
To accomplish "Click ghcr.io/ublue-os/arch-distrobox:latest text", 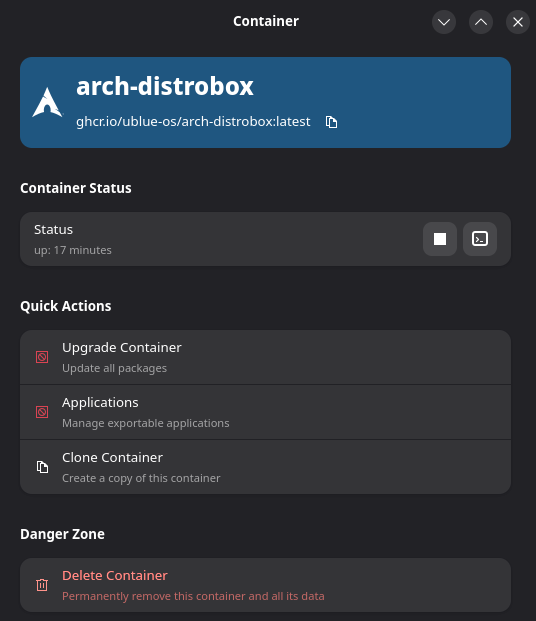I will [x=193, y=122].
